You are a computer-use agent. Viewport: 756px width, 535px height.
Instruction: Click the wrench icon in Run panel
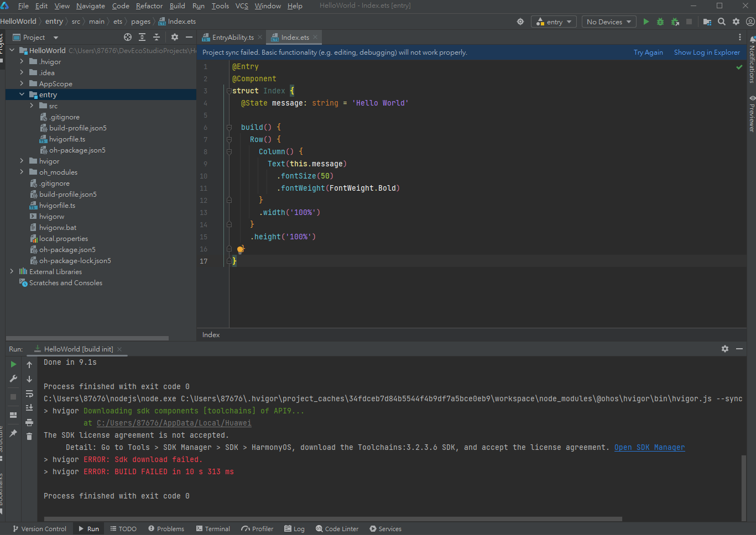tap(13, 379)
